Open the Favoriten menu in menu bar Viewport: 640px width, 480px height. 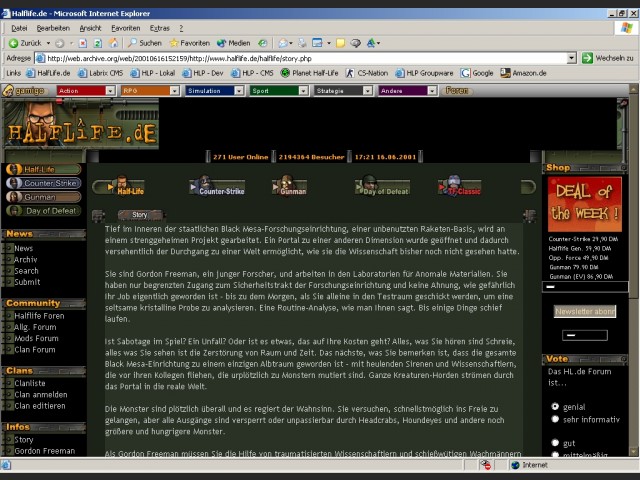[x=126, y=28]
